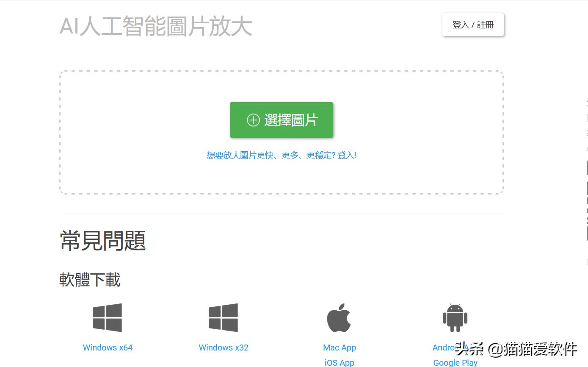This screenshot has height=367, width=588.
Task: Open the "Mac App" download link
Action: [x=339, y=347]
